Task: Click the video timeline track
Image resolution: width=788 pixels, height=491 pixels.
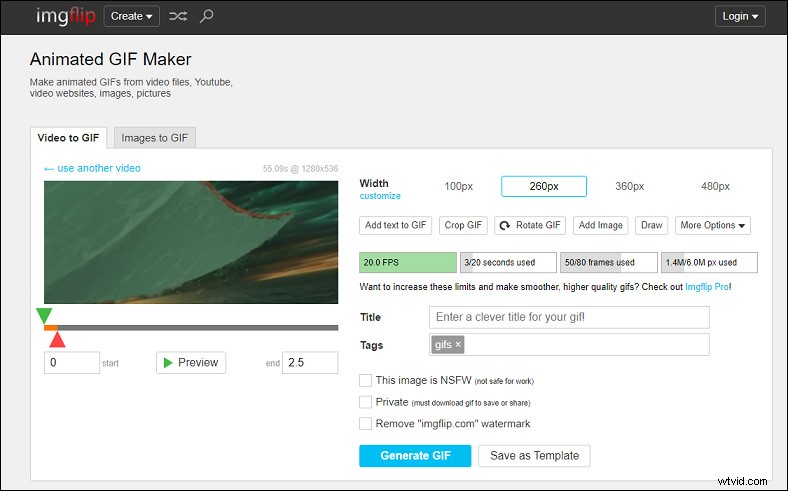Action: point(191,328)
